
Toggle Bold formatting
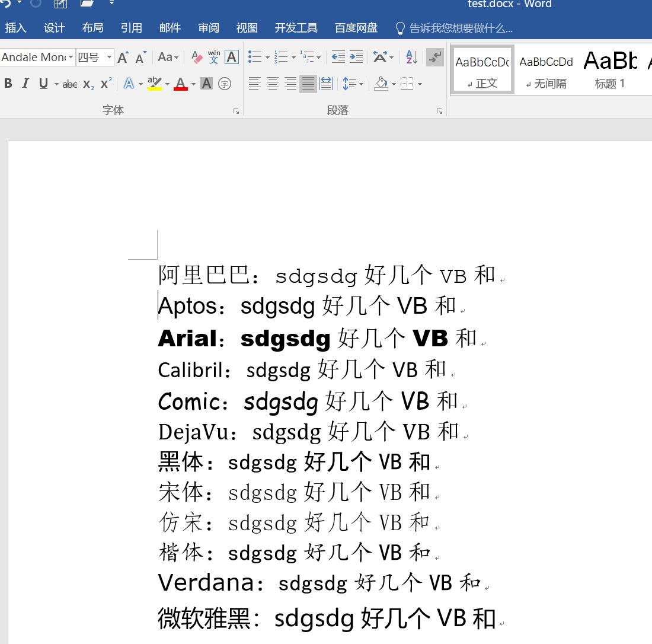(x=8, y=84)
